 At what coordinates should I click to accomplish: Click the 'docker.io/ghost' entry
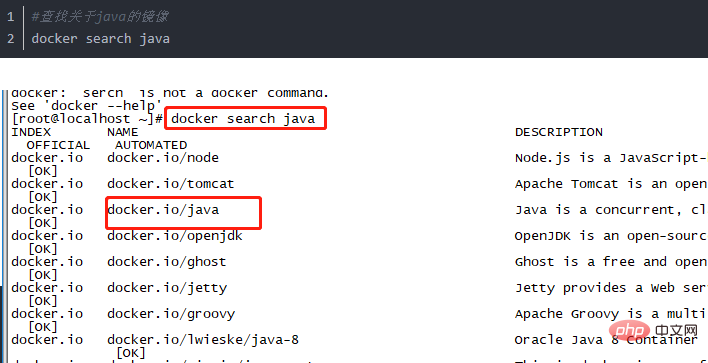click(167, 262)
